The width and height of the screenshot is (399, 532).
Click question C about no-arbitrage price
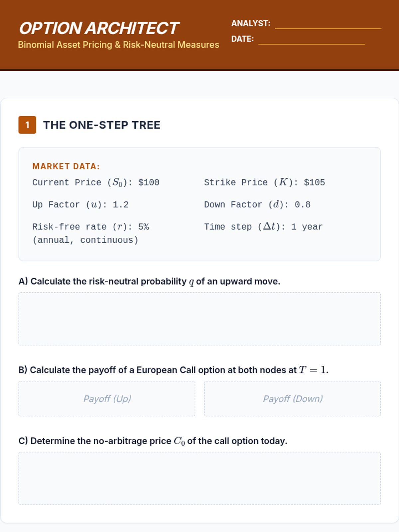tap(153, 441)
